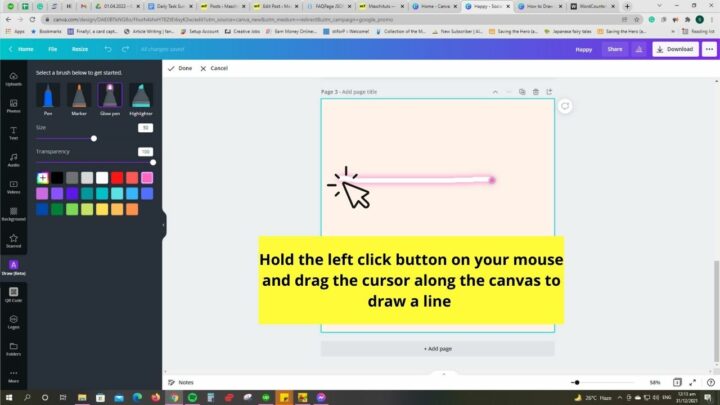Open Spotify from the Windows taskbar
The height and width of the screenshot is (405, 720).
(192, 397)
